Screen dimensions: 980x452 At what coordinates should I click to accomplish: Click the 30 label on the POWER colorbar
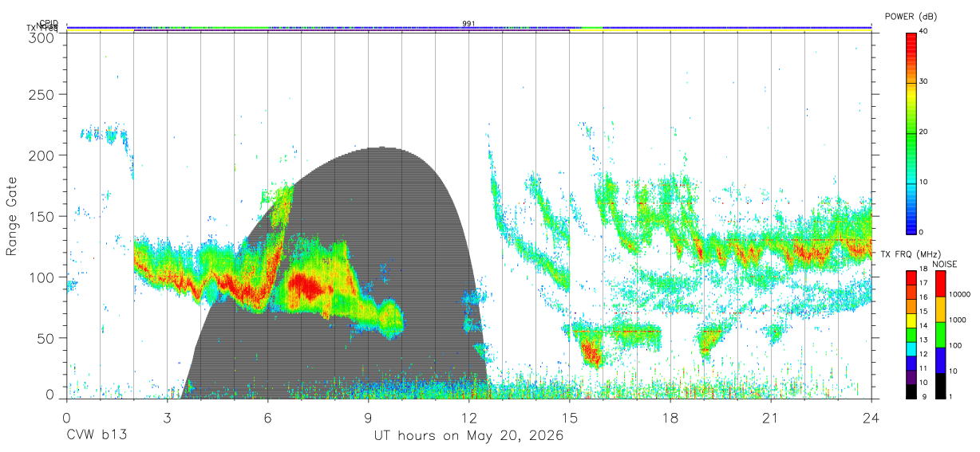click(923, 82)
